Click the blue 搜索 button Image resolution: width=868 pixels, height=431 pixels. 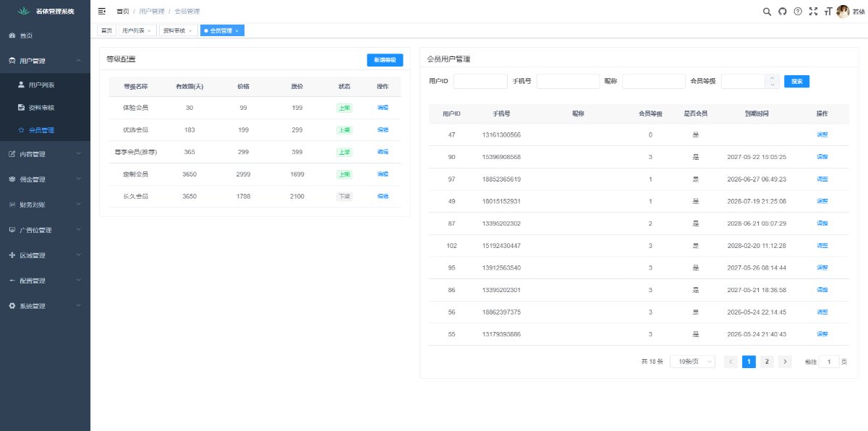pos(796,82)
